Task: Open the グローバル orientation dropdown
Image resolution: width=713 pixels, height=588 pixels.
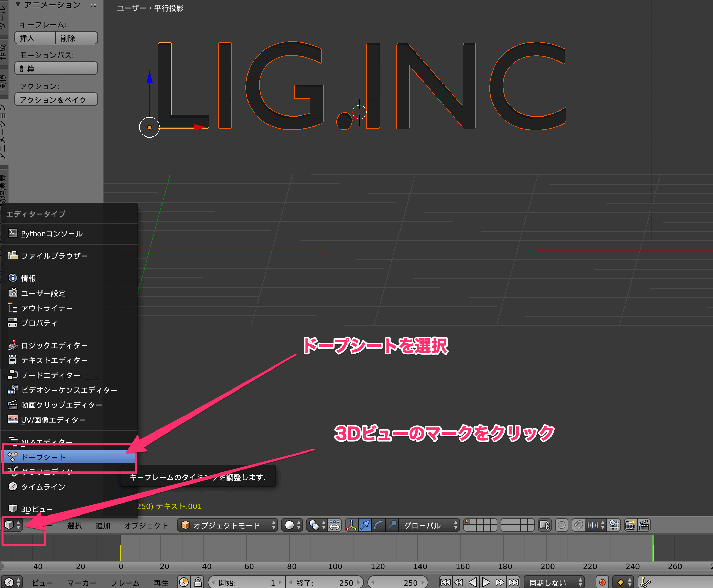Action: [429, 525]
